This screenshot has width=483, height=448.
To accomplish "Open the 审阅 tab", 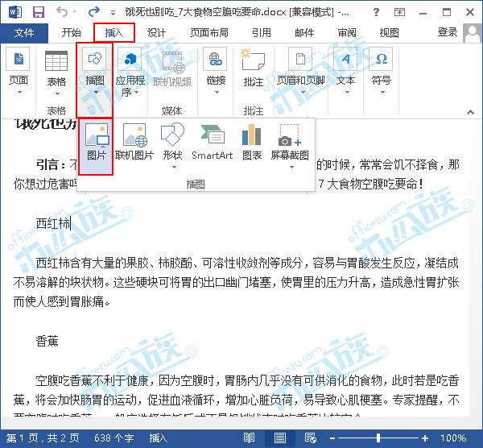I will pos(347,32).
